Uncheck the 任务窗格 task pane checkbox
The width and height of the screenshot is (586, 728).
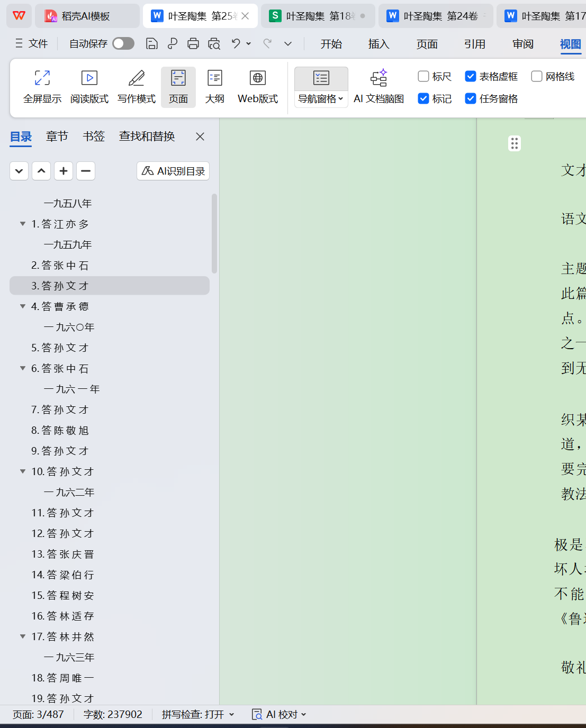click(x=471, y=98)
